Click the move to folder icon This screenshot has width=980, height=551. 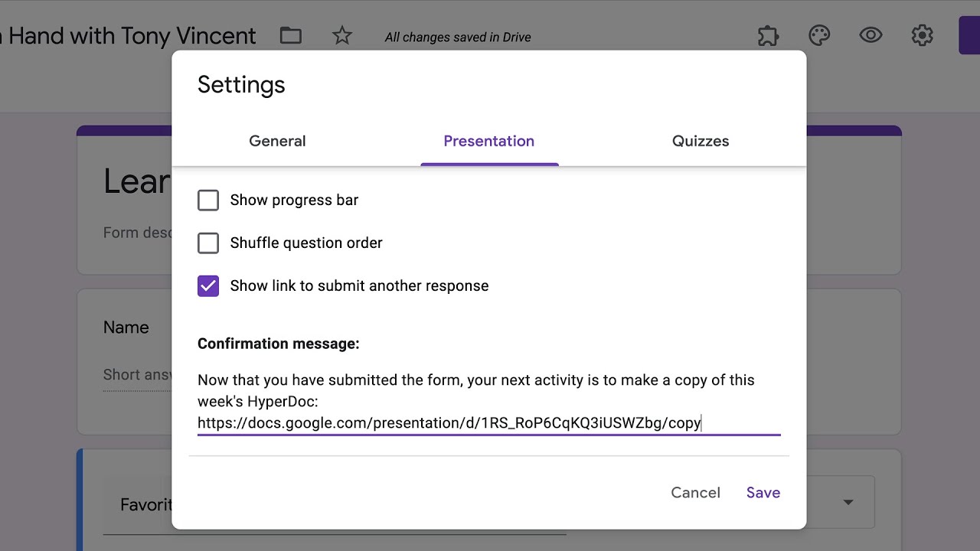pos(291,35)
